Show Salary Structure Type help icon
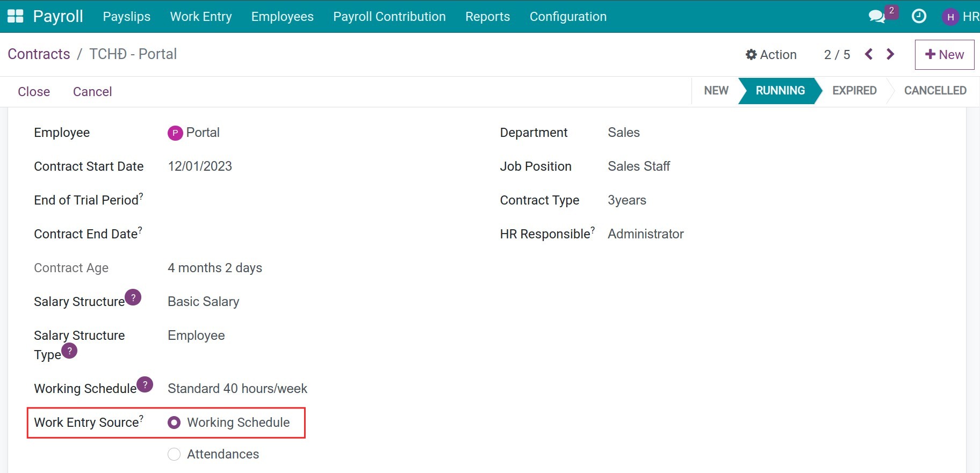 (69, 351)
